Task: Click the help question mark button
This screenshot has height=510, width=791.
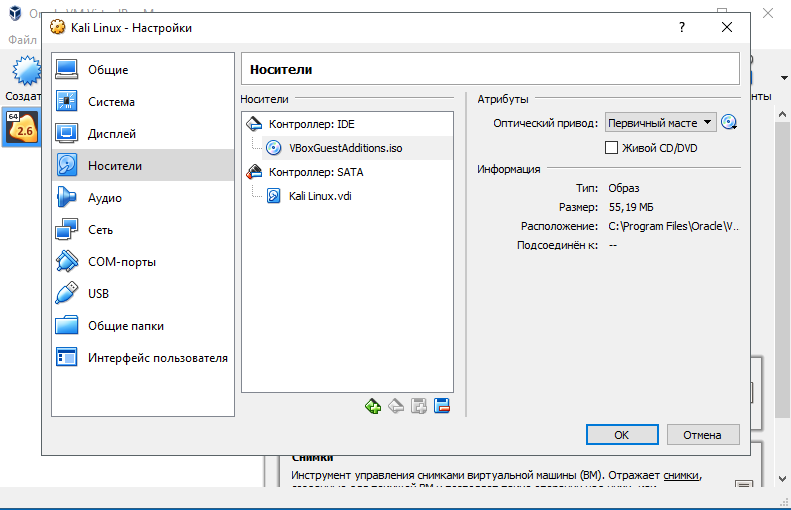Action: click(682, 27)
